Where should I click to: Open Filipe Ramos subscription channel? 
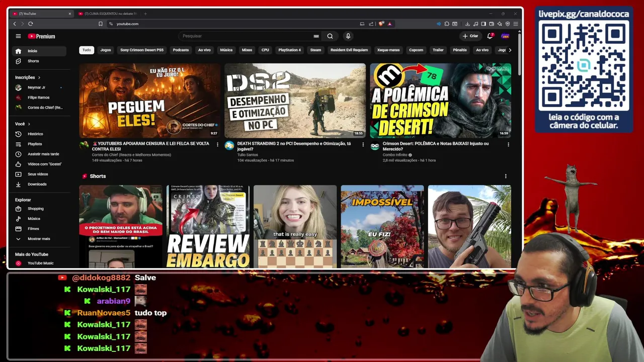coord(39,98)
